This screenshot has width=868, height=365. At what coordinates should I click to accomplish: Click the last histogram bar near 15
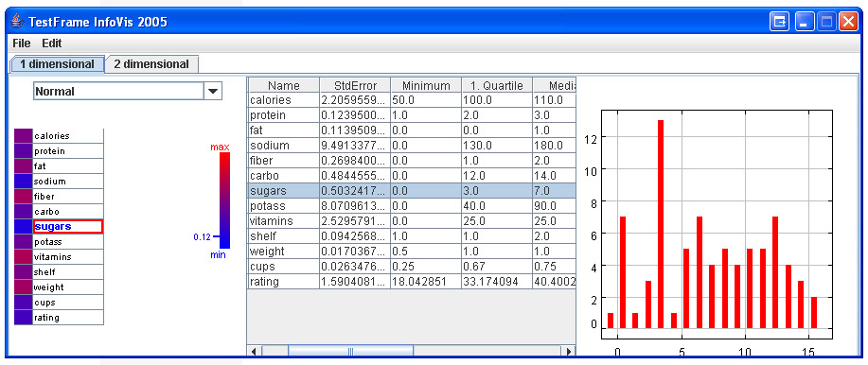point(814,312)
